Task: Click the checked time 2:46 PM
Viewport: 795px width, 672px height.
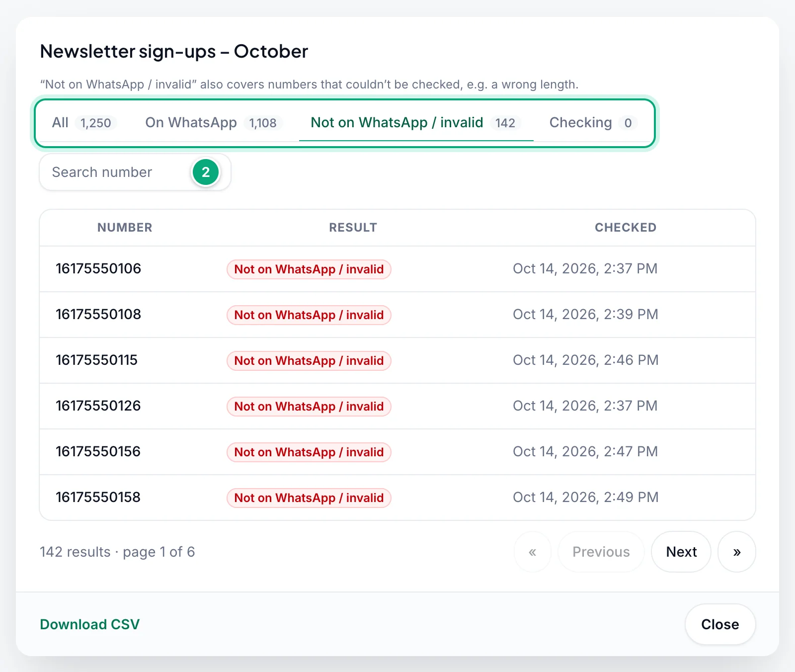Action: (x=585, y=360)
